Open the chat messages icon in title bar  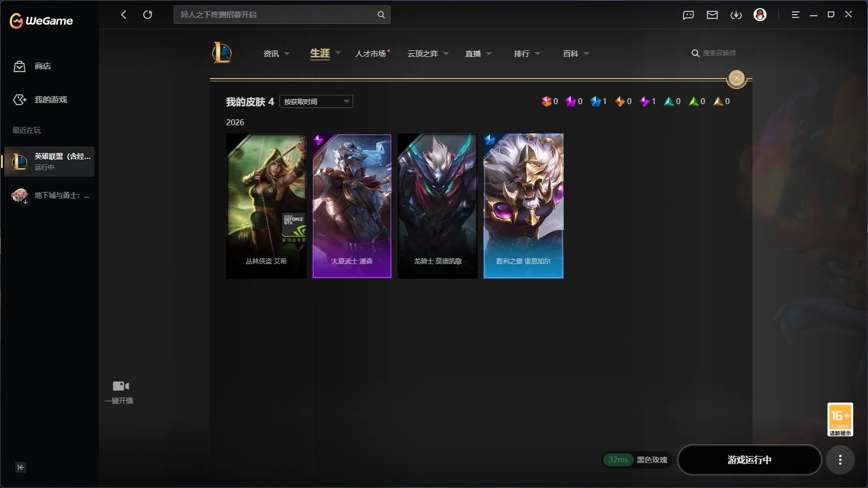(688, 15)
